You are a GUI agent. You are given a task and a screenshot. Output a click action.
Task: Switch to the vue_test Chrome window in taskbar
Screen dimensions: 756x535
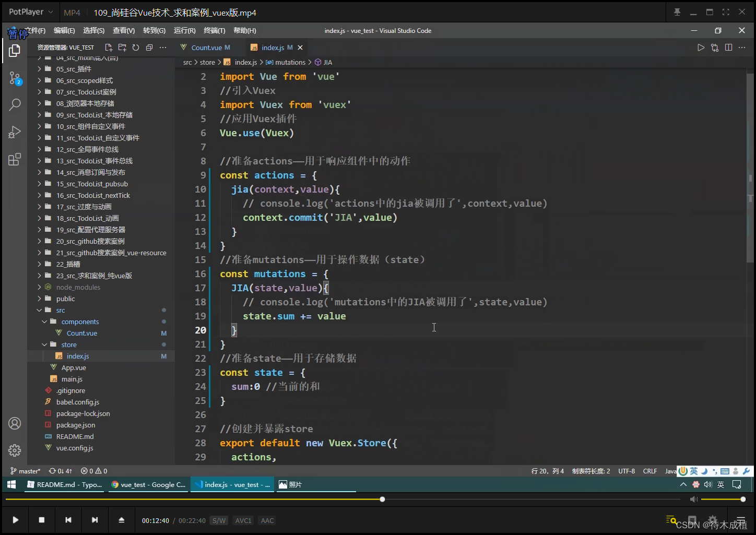[148, 484]
